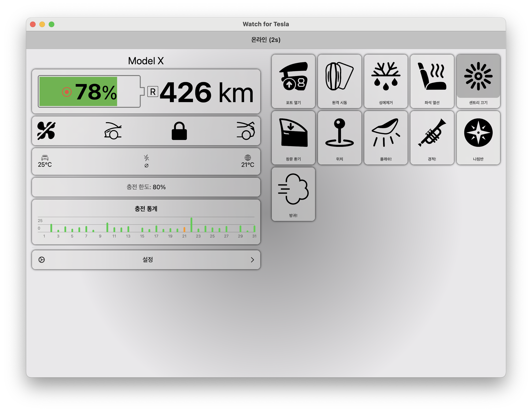Click the orange day 21 chart bar

click(x=185, y=229)
